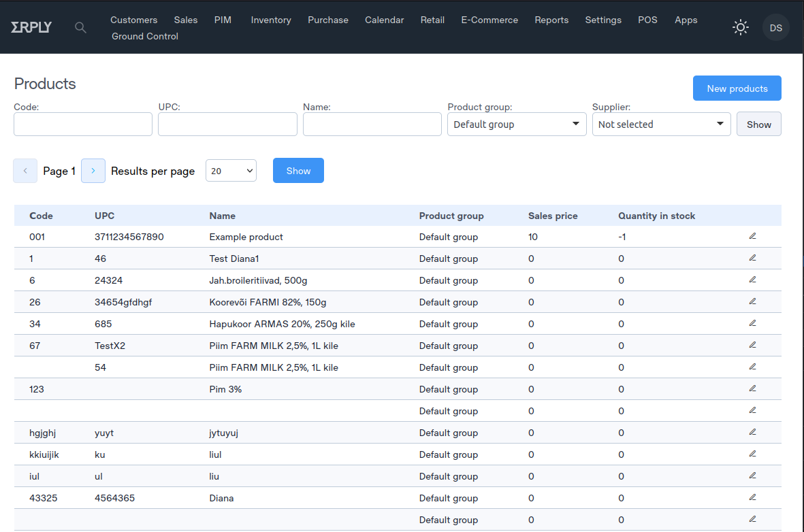Open the E-Commerce menu
This screenshot has height=532, width=804.
pyautogui.click(x=489, y=20)
